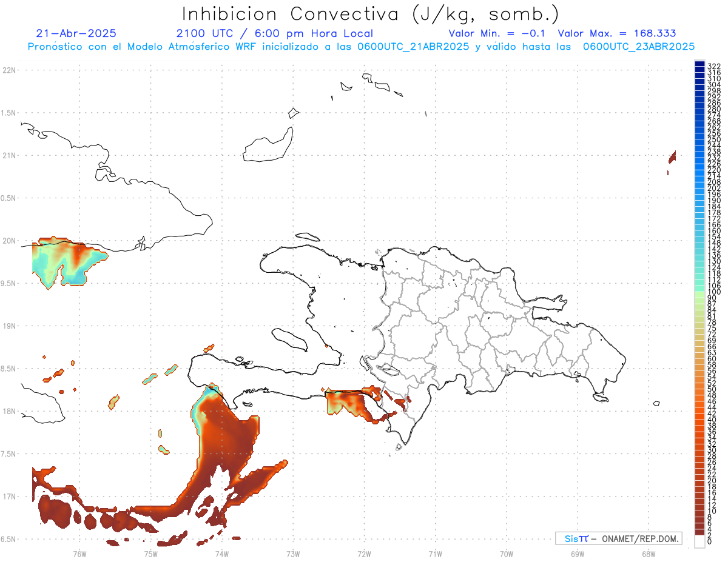Click the "72W" longitude label
The width and height of the screenshot is (728, 562).
click(x=364, y=554)
